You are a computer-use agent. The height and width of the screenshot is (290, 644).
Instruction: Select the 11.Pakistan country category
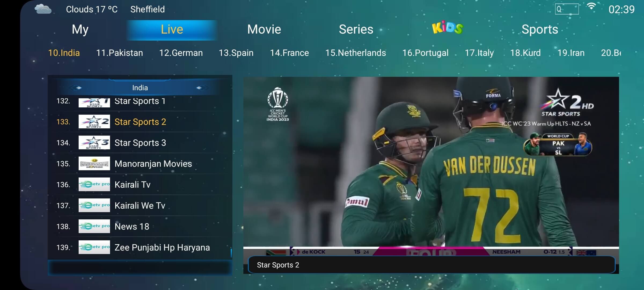119,53
